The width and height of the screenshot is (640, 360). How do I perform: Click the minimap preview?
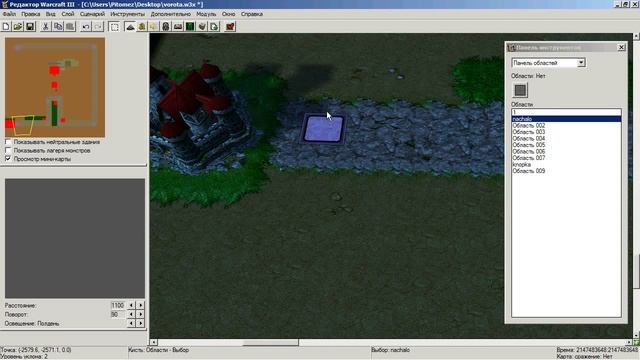pyautogui.click(x=55, y=87)
